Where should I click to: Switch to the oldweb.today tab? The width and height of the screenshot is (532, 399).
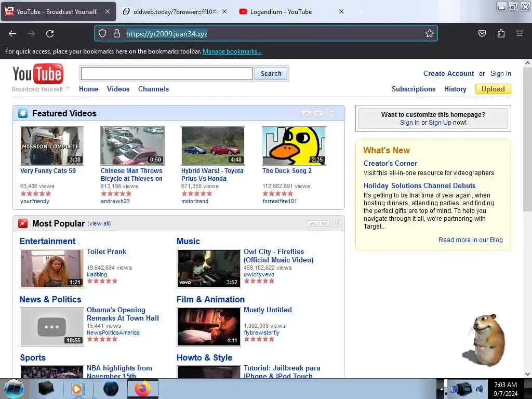tap(175, 11)
